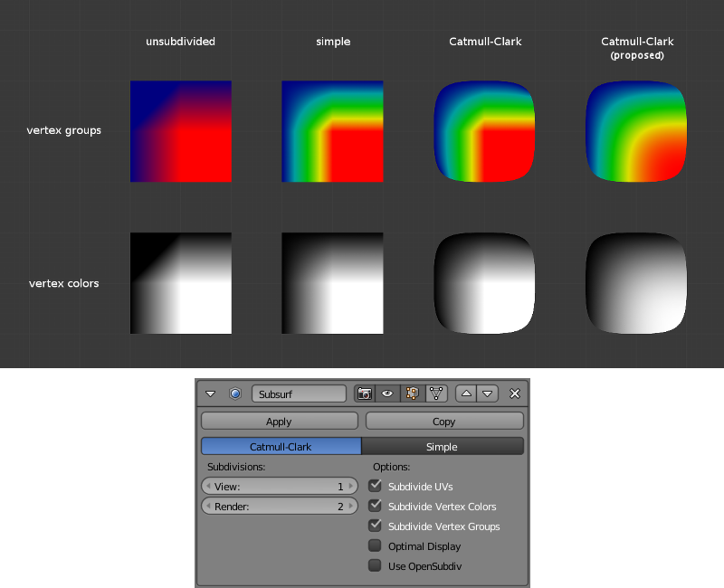Image resolution: width=724 pixels, height=588 pixels.
Task: Decrease Render subdivisions with left arrow
Action: click(208, 507)
